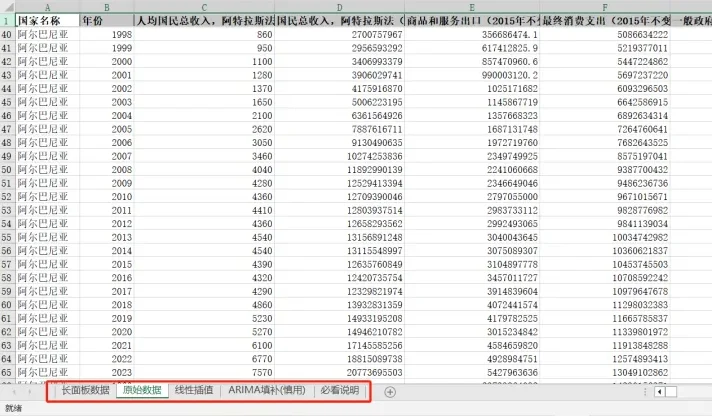Screen dimensions: 712x416
Task: Click cell with value 10453745503
Action: 605,264
